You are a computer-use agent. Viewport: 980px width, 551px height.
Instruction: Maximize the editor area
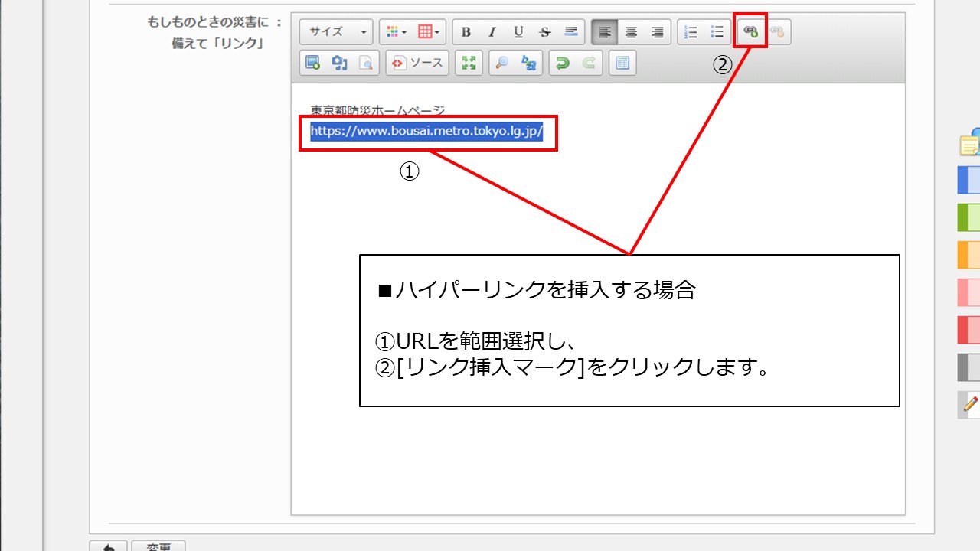pos(469,64)
